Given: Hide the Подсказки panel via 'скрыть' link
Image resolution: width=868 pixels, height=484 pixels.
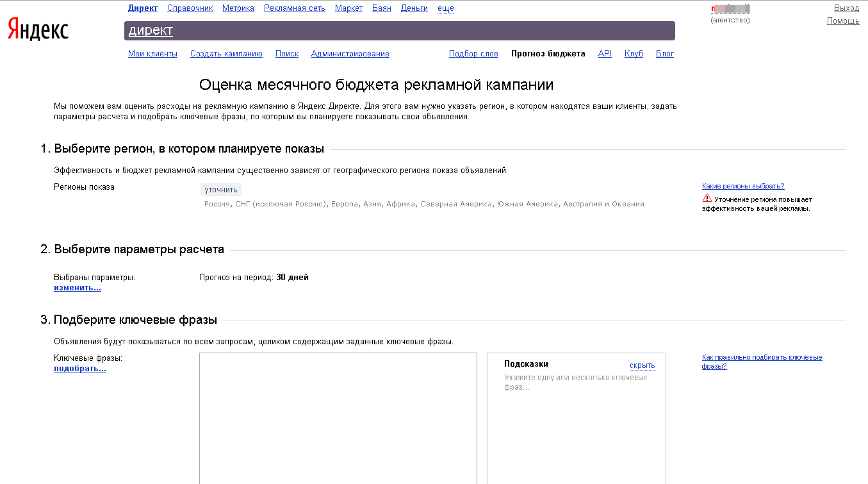Looking at the screenshot, I should click(x=641, y=365).
